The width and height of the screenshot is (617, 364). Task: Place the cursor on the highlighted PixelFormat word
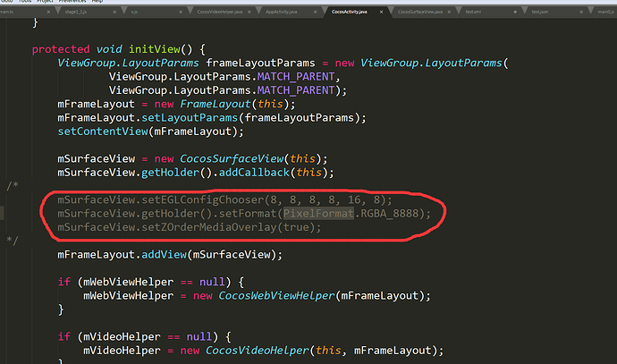click(x=318, y=213)
